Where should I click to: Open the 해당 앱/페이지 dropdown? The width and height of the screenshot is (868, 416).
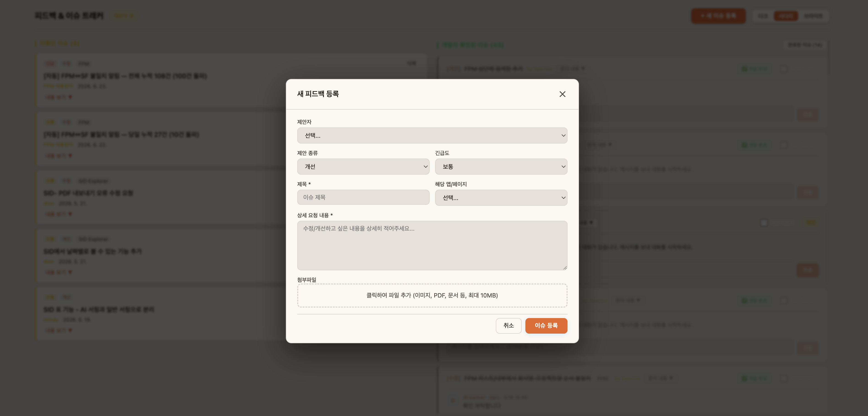pos(501,197)
